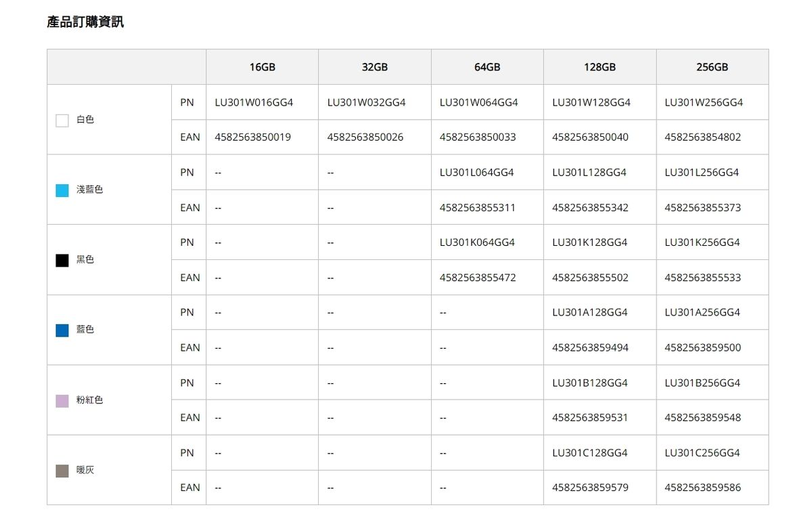The image size is (812, 518).
Task: Select the 16GB column header
Action: tap(263, 67)
